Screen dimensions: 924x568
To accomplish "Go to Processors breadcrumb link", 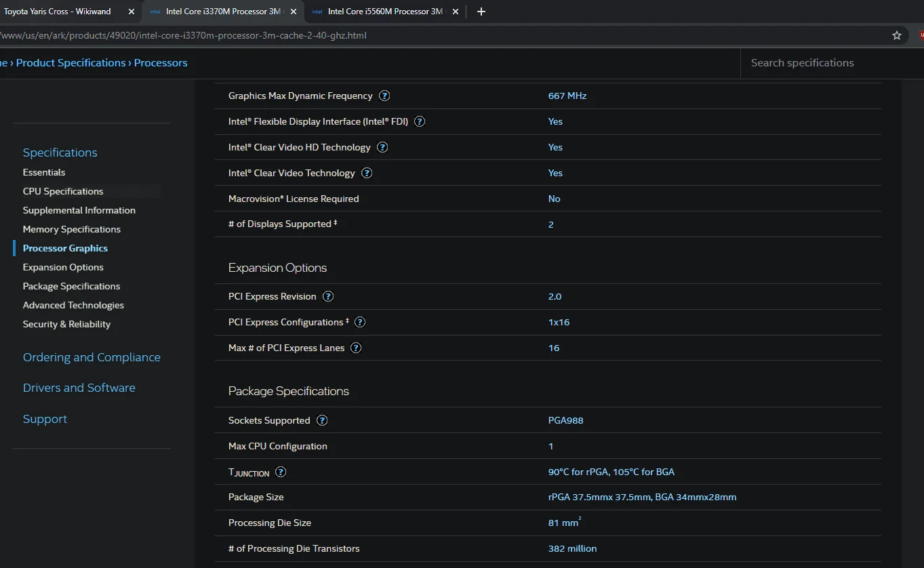I will (x=161, y=63).
